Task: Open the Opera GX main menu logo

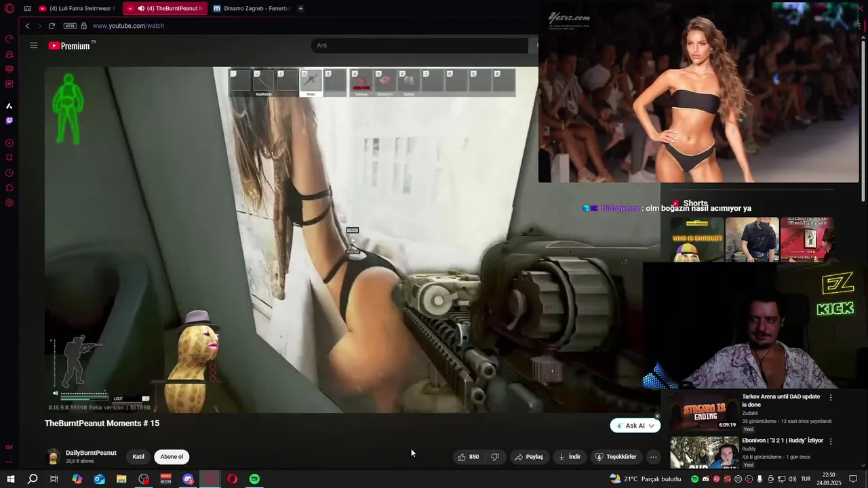Action: (9, 9)
